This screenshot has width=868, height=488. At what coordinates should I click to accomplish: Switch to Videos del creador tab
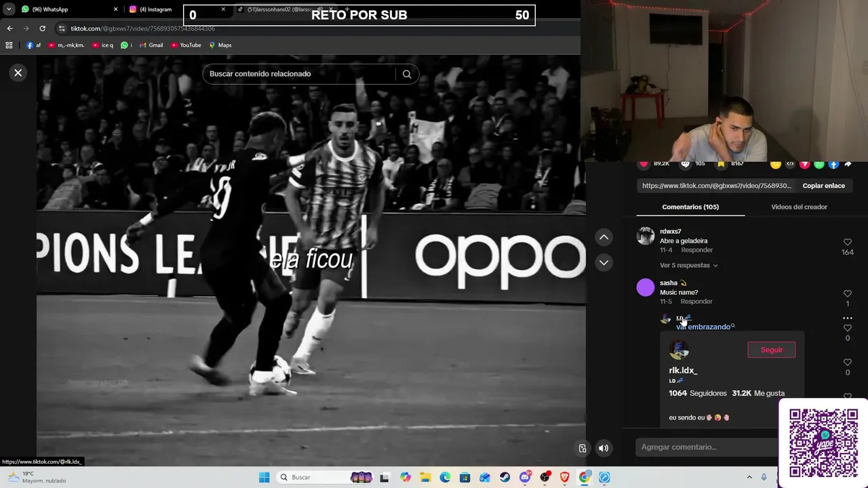click(x=799, y=207)
